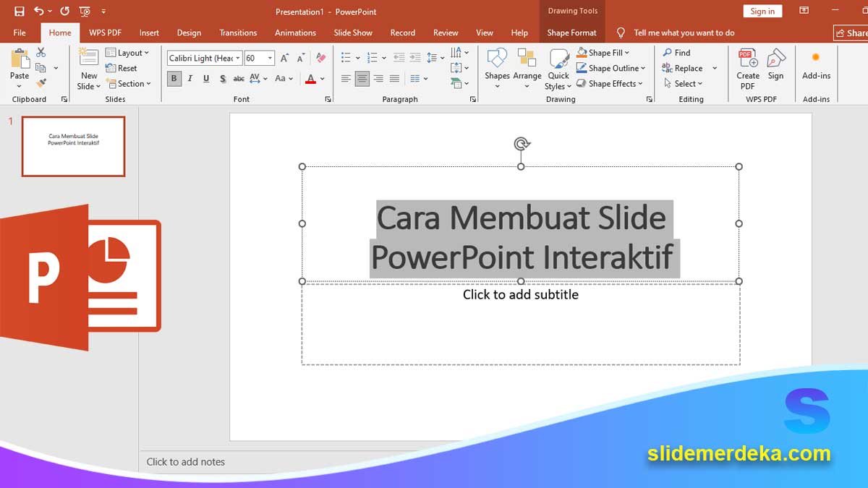868x488 pixels.
Task: Click the Sign pen icon in WPS PDF
Action: 776,64
